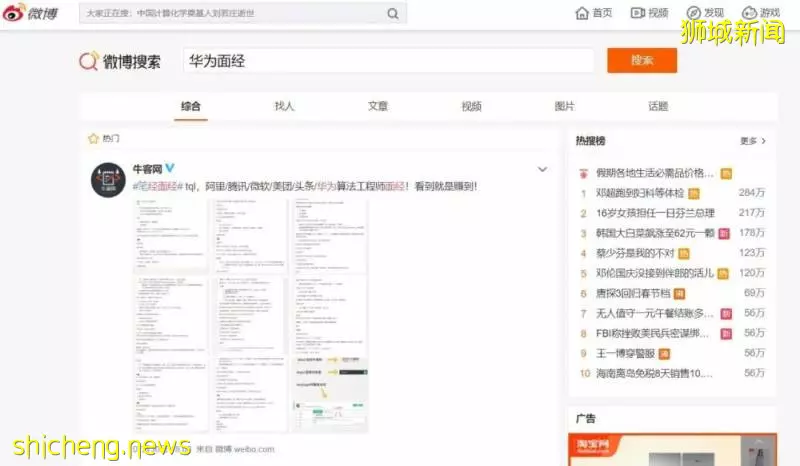Switch to the 找人 tab
The width and height of the screenshot is (800, 466).
click(x=284, y=106)
